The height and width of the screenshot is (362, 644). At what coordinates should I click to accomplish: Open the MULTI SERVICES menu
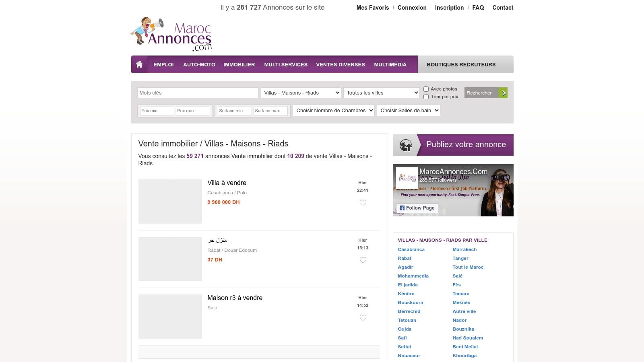coord(286,64)
